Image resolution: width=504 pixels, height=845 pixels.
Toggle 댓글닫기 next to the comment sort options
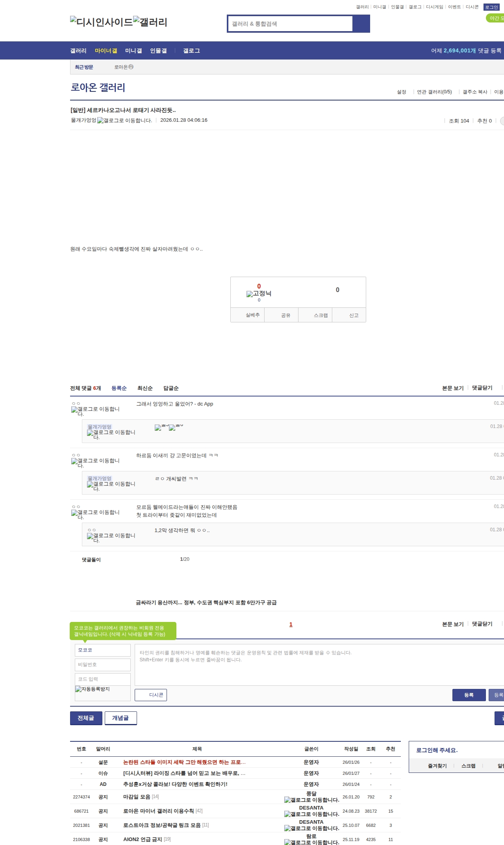click(x=482, y=388)
